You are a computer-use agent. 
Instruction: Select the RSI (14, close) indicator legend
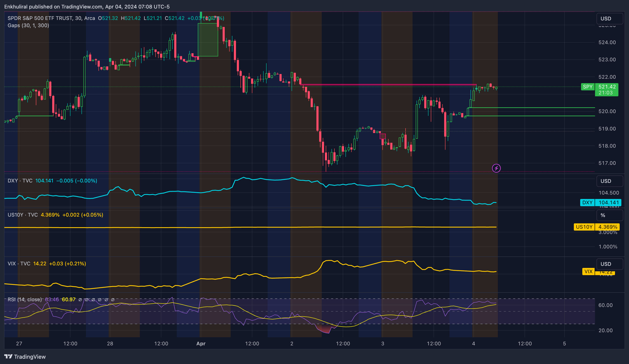coord(24,299)
